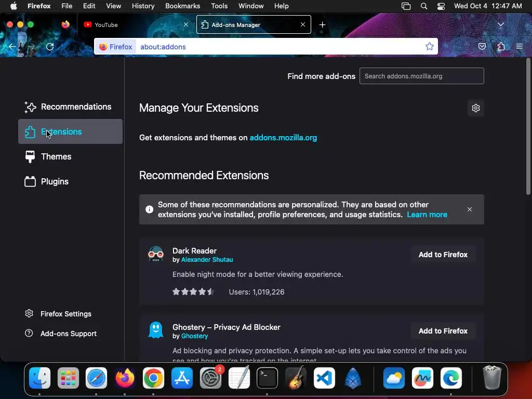Open the File menu
This screenshot has width=532, height=399.
tap(67, 6)
